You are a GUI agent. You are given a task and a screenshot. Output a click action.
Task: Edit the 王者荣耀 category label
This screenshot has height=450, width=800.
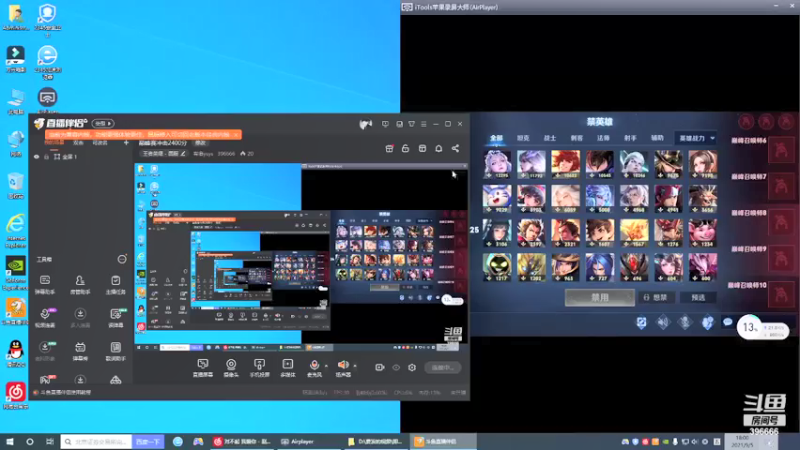point(163,154)
